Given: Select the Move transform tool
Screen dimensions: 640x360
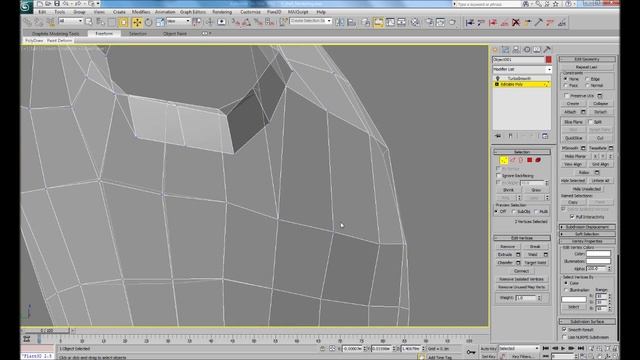Looking at the screenshot, I should [137, 22].
